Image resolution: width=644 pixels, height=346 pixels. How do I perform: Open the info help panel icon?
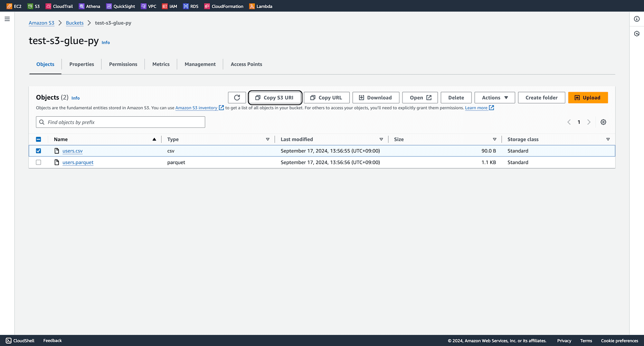coord(637,19)
